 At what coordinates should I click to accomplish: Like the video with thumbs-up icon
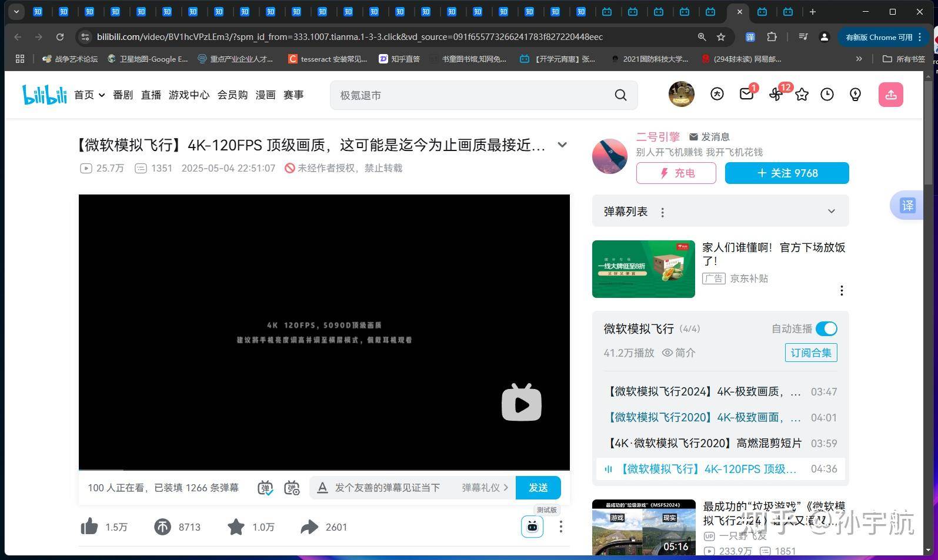pyautogui.click(x=89, y=527)
